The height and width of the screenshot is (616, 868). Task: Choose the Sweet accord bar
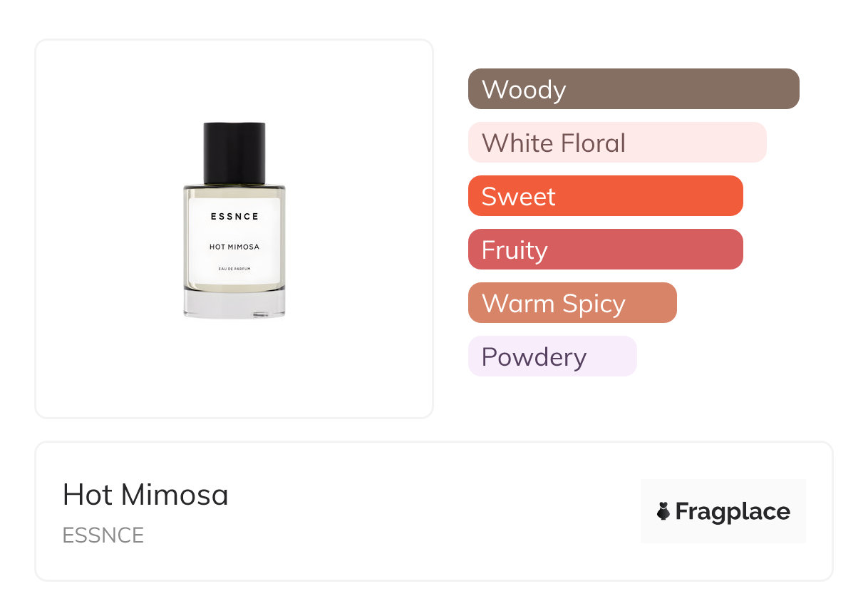(x=605, y=196)
